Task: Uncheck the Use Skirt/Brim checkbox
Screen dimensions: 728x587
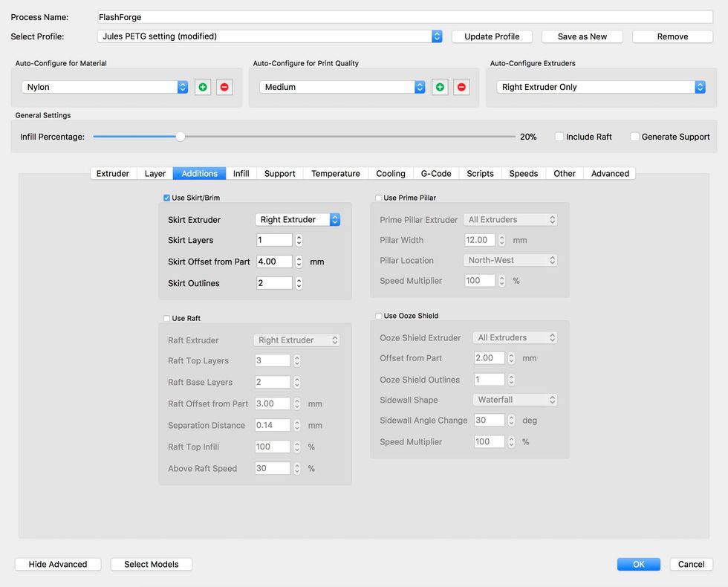Action: point(167,198)
